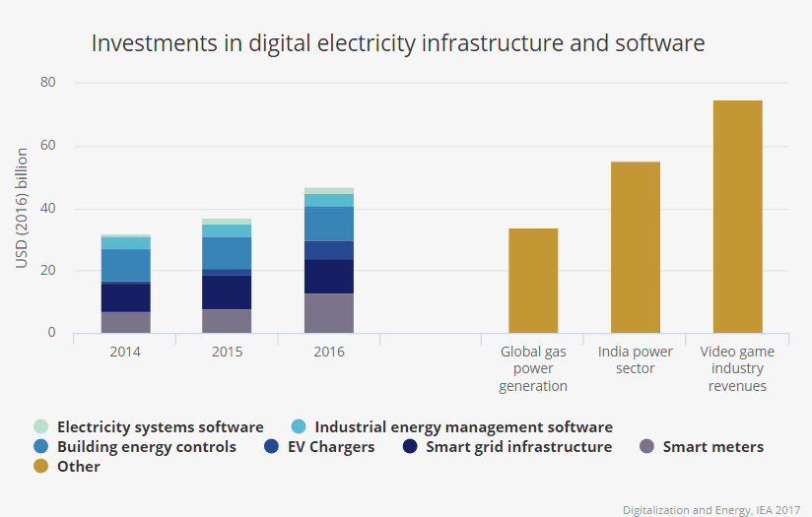
Task: Click the 2014 Building energy controls segment
Action: [125, 265]
